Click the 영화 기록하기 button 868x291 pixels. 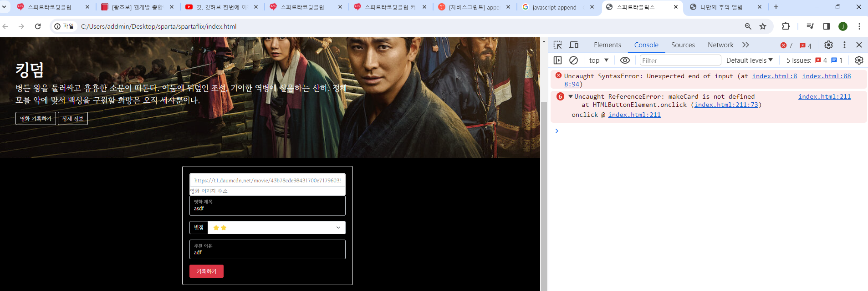tap(36, 119)
